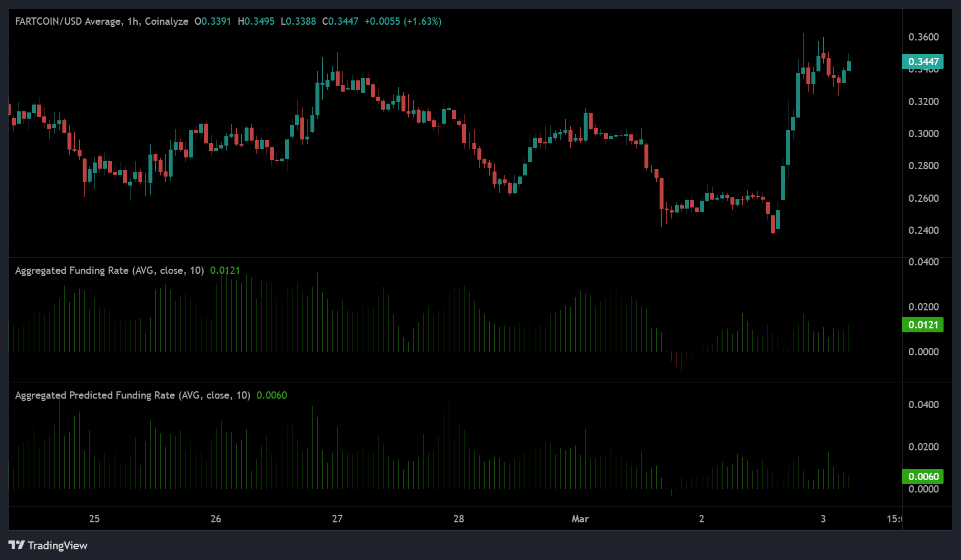This screenshot has width=961, height=560.
Task: Click the high value H0.3495 in header
Action: point(256,21)
